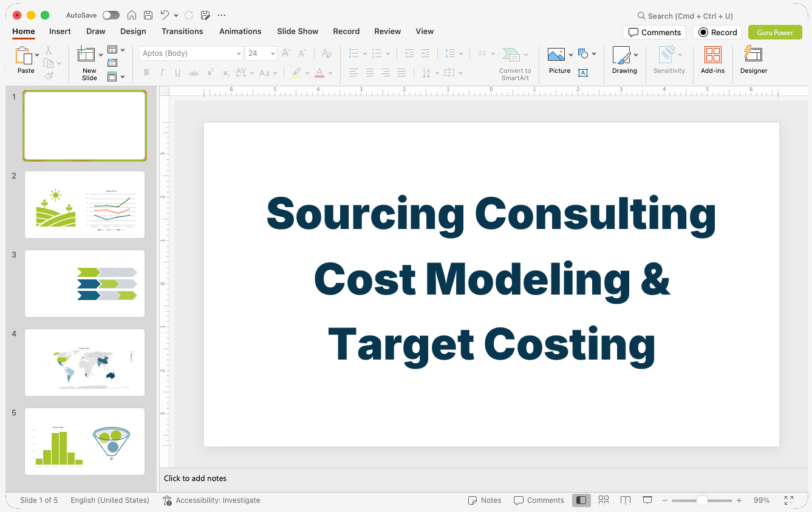Screen dimensions: 812x512
Task: Toggle Superscript formatting
Action: pos(210,73)
